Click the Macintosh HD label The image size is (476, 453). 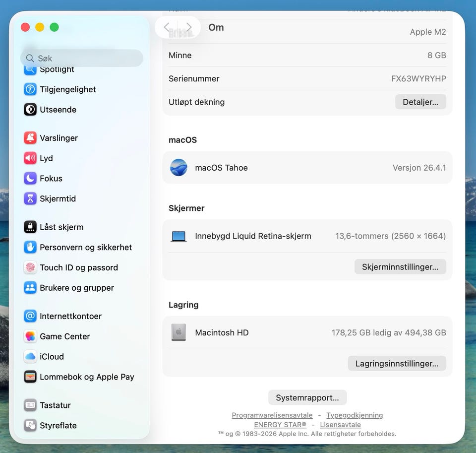[x=222, y=333]
